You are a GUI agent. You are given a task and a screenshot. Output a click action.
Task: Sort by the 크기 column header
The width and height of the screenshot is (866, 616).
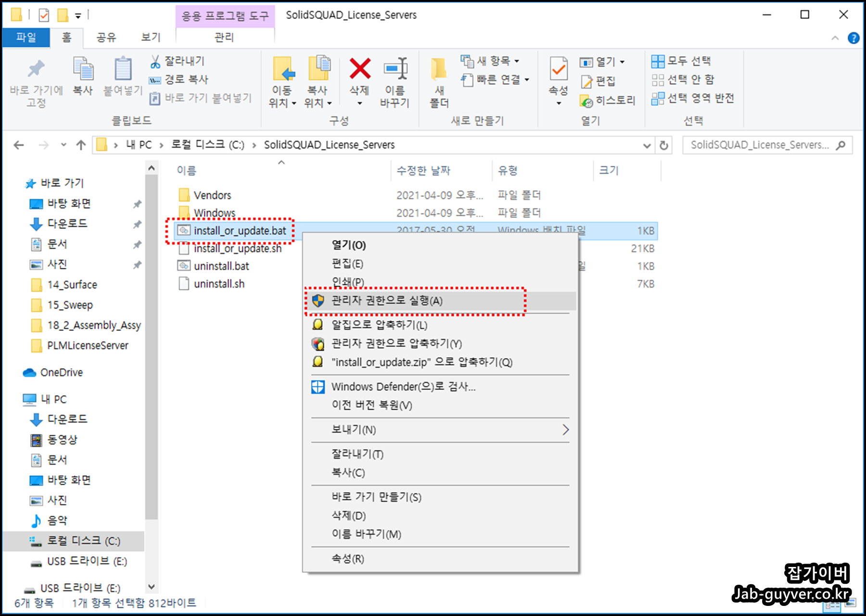pyautogui.click(x=609, y=170)
